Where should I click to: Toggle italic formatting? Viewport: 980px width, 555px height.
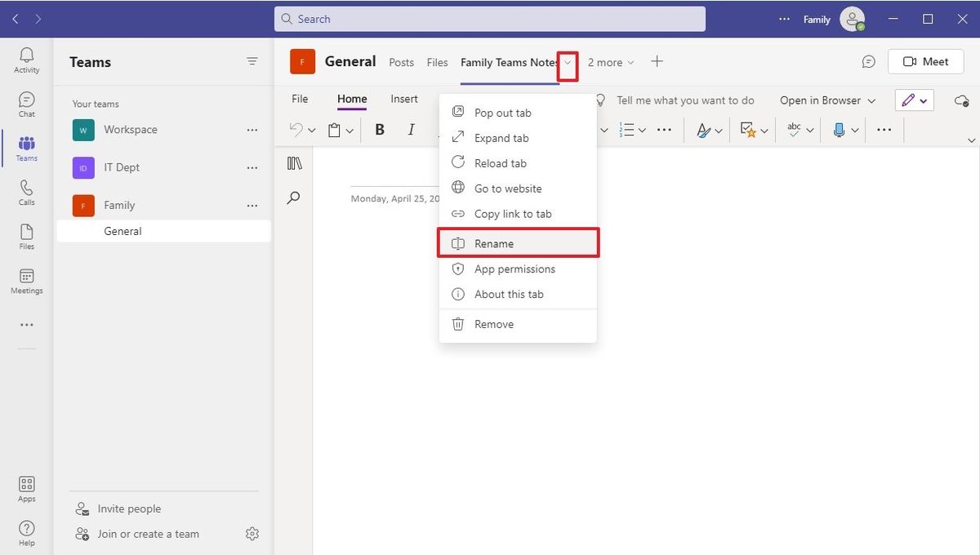pyautogui.click(x=411, y=129)
